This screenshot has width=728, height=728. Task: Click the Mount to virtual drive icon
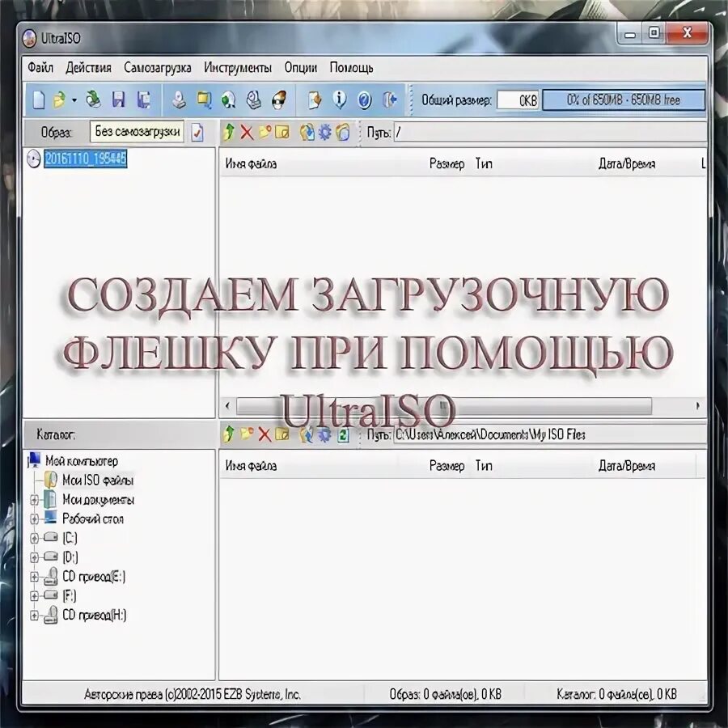point(253,99)
